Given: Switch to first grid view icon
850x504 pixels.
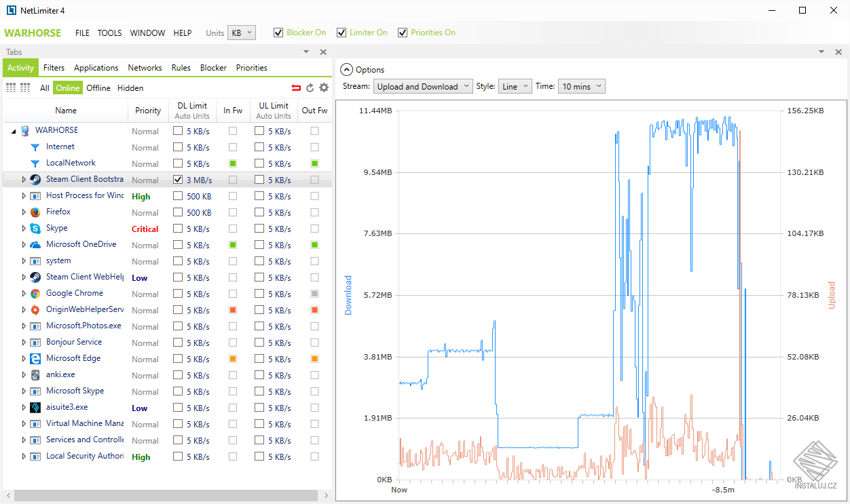Looking at the screenshot, I should [11, 88].
